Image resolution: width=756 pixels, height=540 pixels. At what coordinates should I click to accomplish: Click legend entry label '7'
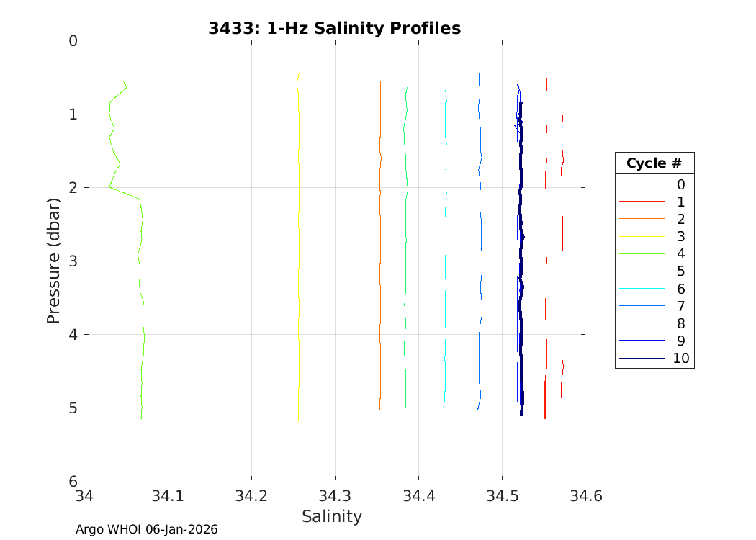pos(680,306)
